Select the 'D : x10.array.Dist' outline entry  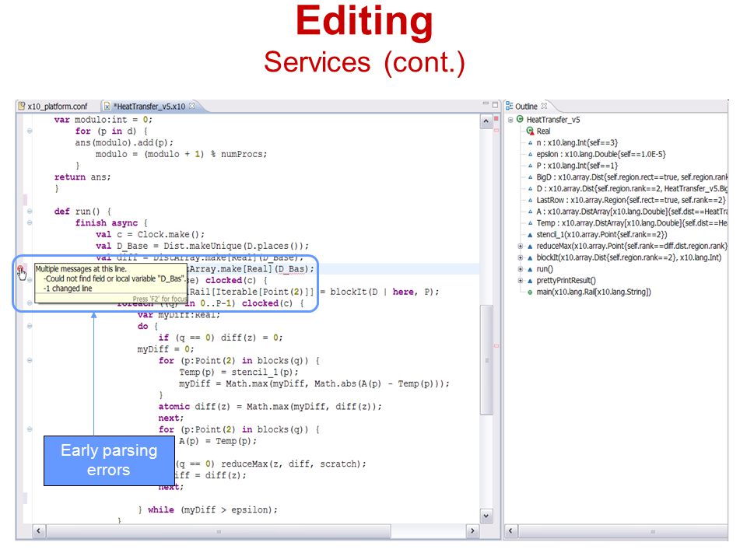632,188
